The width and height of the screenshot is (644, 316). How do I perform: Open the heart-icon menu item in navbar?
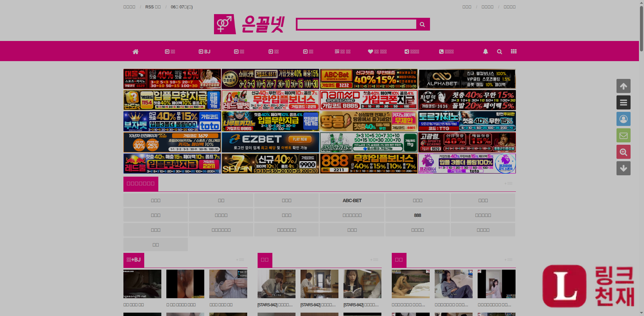(377, 51)
